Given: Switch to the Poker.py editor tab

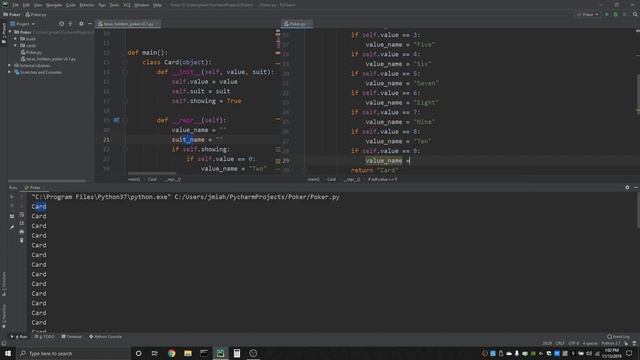Looking at the screenshot, I should (296, 24).
